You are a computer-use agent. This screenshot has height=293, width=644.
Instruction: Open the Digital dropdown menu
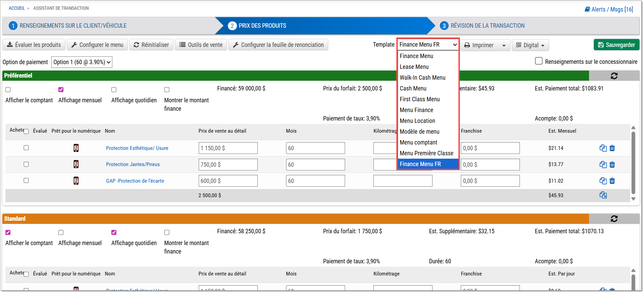coord(530,45)
